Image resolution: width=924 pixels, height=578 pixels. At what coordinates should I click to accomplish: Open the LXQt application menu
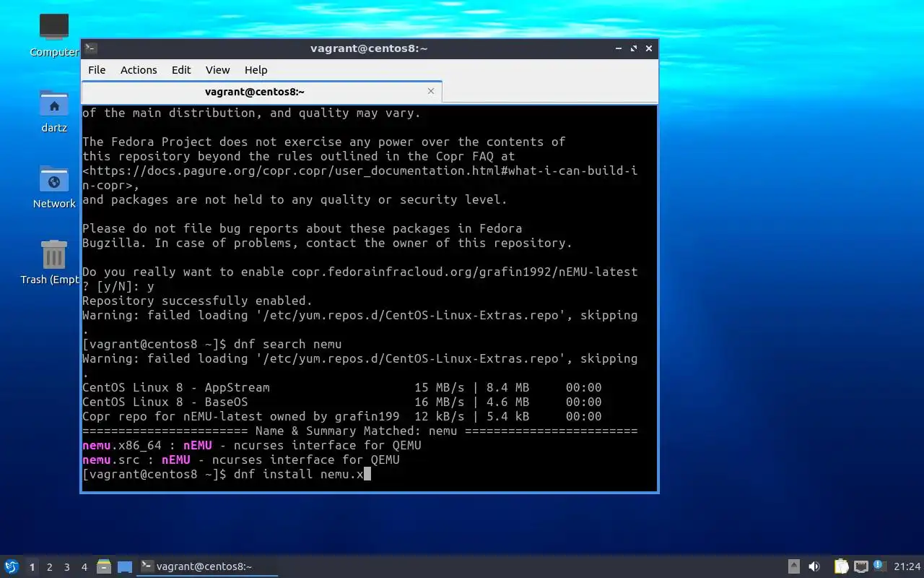click(x=11, y=567)
